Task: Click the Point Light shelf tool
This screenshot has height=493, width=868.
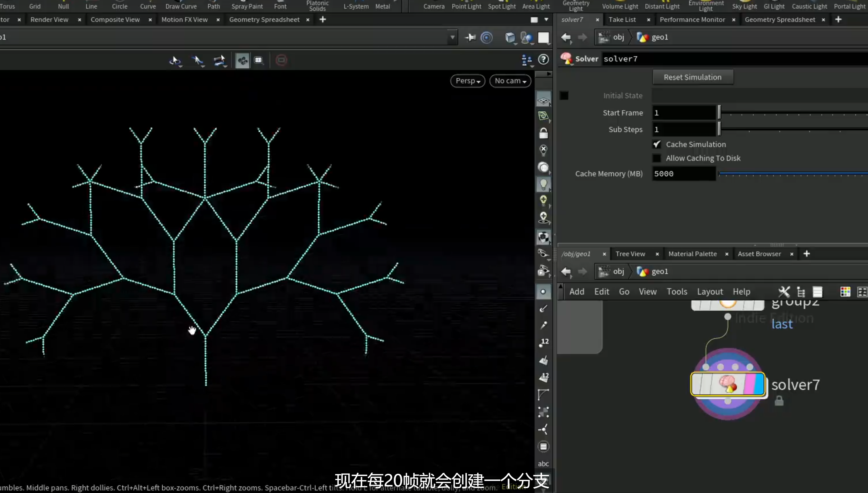Action: [x=466, y=6]
